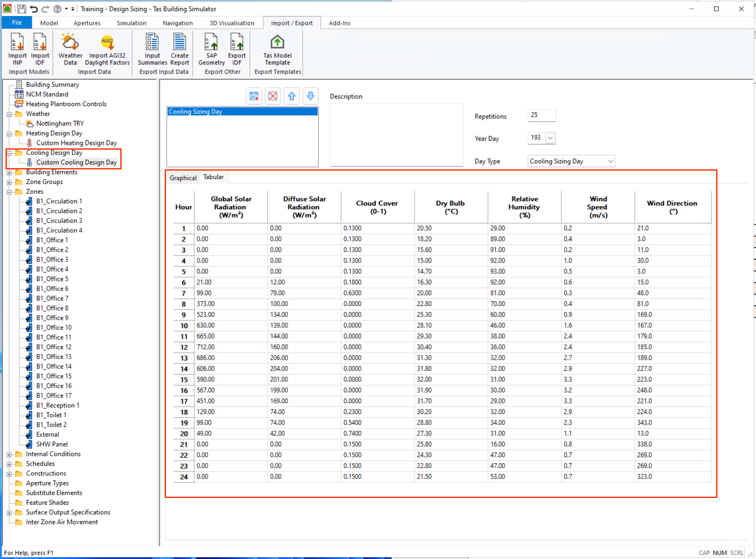The image size is (756, 559).
Task: Click the red X delete day button
Action: pyautogui.click(x=273, y=96)
